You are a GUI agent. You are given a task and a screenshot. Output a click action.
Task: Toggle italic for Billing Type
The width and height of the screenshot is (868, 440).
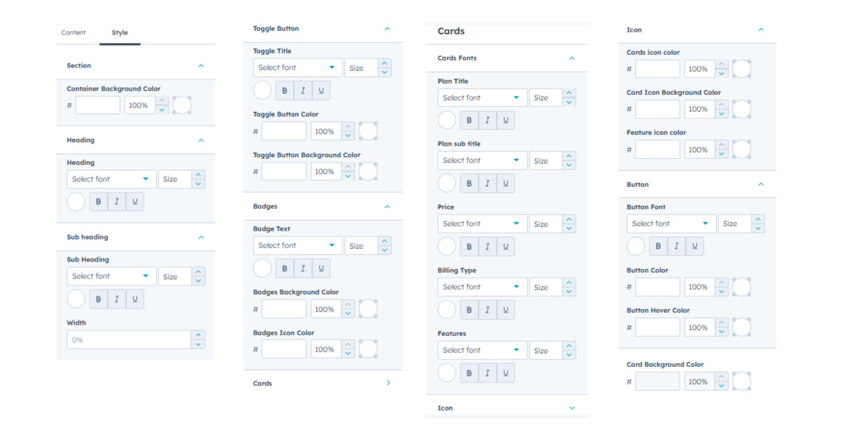coord(488,309)
